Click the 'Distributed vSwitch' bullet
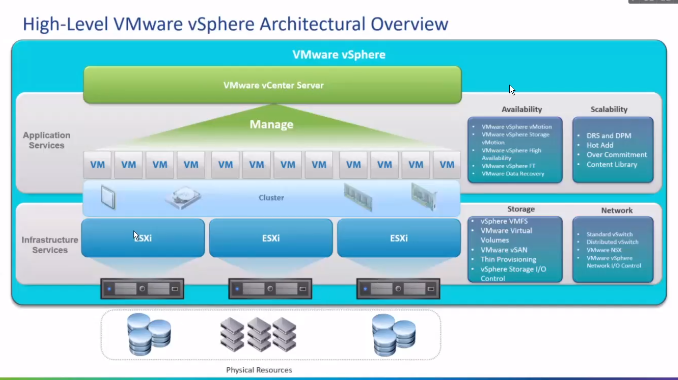Viewport: 678px width, 380px height. 612,242
